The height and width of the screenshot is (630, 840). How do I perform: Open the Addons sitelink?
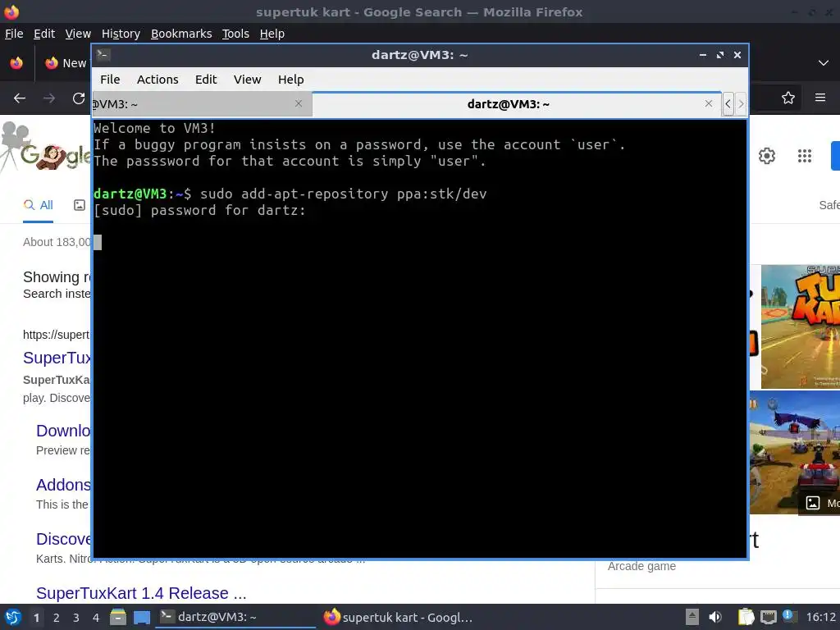64,485
